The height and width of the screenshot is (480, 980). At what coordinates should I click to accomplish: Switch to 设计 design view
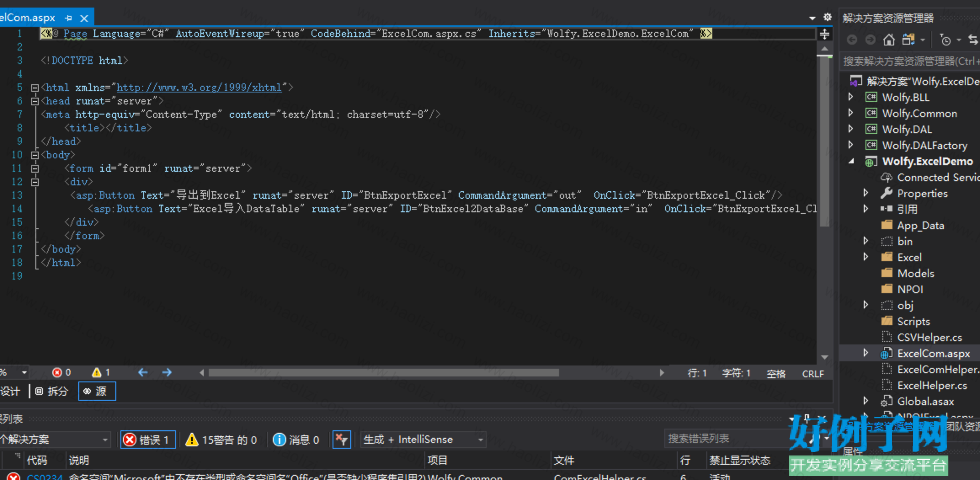pos(10,391)
